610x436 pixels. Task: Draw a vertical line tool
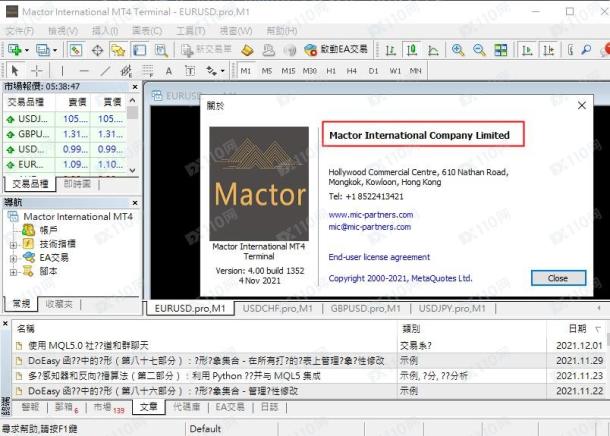62,71
